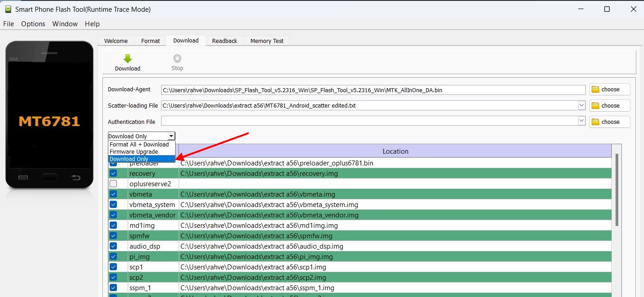Image resolution: width=644 pixels, height=297 pixels.
Task: Expand the Scatter-loading File dropdown arrow
Action: click(582, 106)
